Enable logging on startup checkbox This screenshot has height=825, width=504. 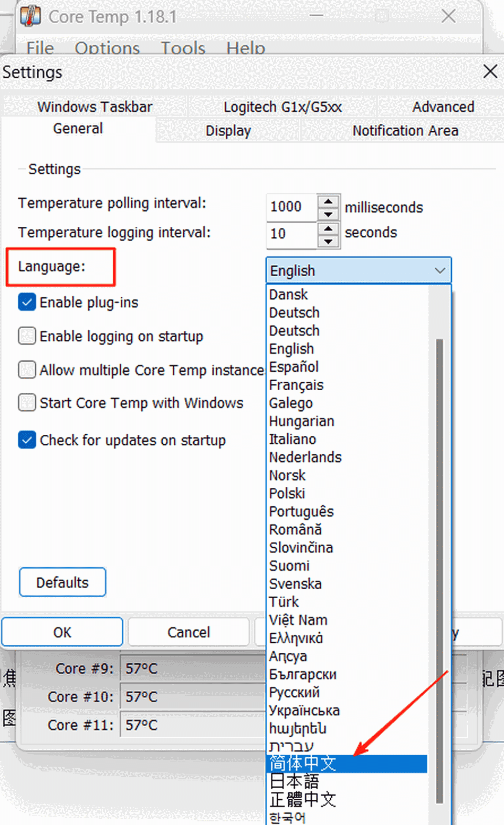(27, 336)
